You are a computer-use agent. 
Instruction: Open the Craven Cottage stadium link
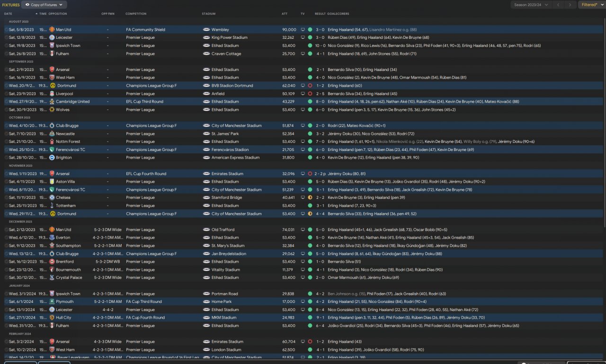coord(226,54)
